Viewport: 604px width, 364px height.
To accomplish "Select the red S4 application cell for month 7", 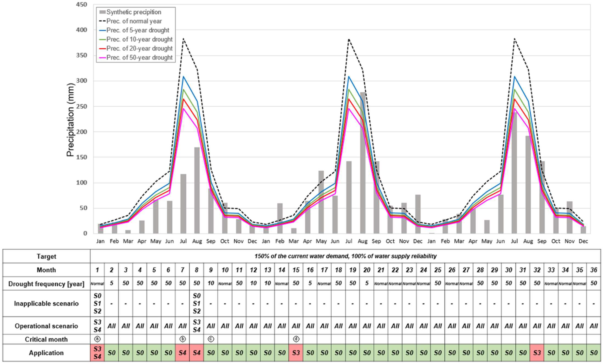I will click(x=182, y=353).
